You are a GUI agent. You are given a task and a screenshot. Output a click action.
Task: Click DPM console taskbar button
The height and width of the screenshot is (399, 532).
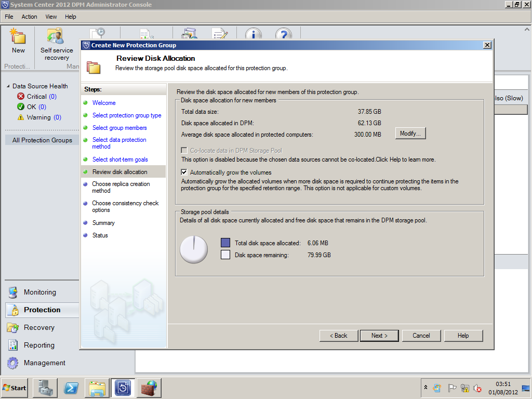tap(123, 388)
